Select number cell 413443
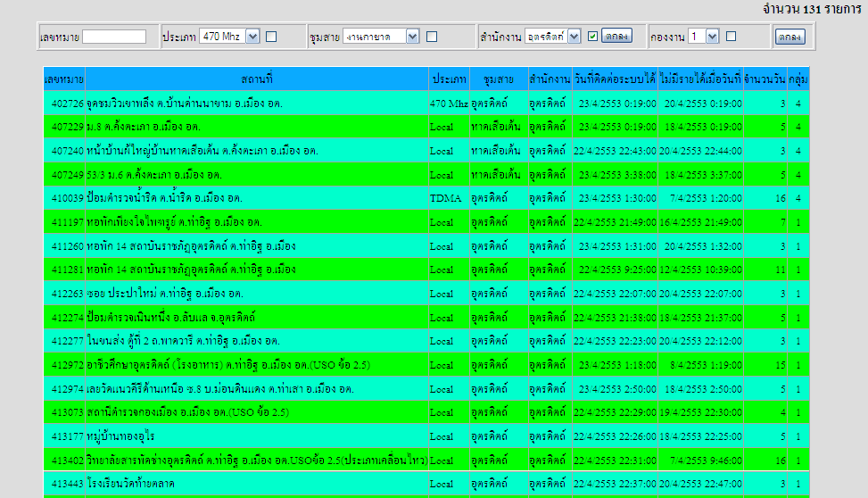 coord(64,484)
